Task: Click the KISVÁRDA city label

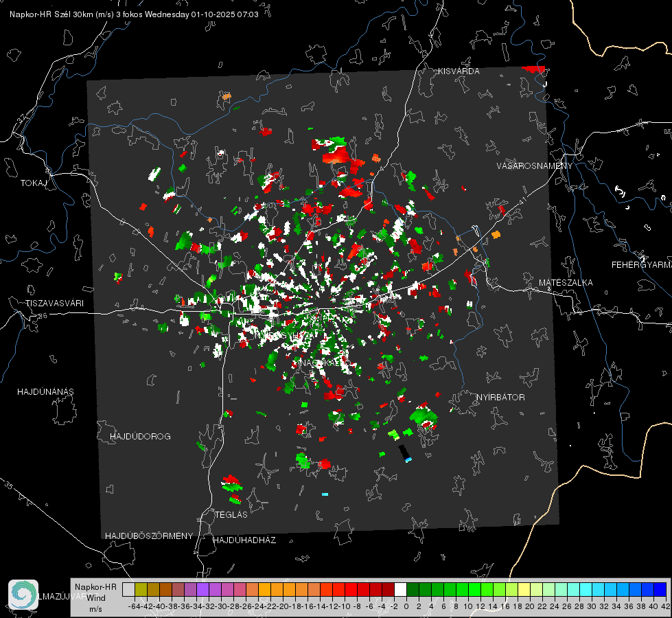Action: (x=459, y=71)
